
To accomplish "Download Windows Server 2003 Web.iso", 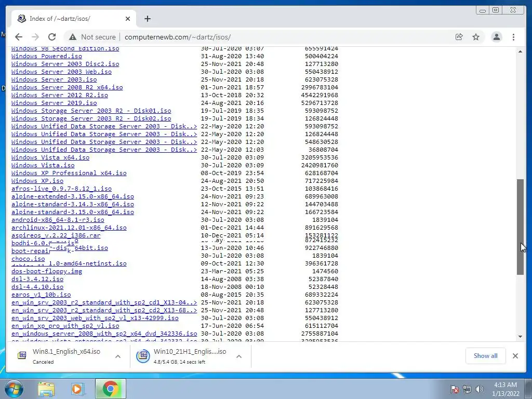I will [x=61, y=72].
